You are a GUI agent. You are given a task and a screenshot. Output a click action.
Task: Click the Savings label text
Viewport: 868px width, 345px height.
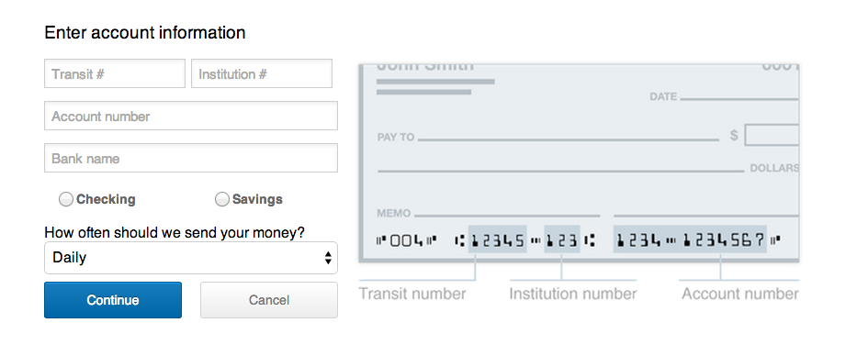[257, 199]
